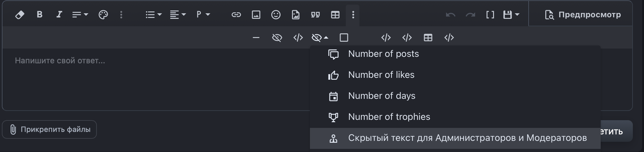Toggle italic formatting
This screenshot has width=644, height=152.
[x=59, y=15]
